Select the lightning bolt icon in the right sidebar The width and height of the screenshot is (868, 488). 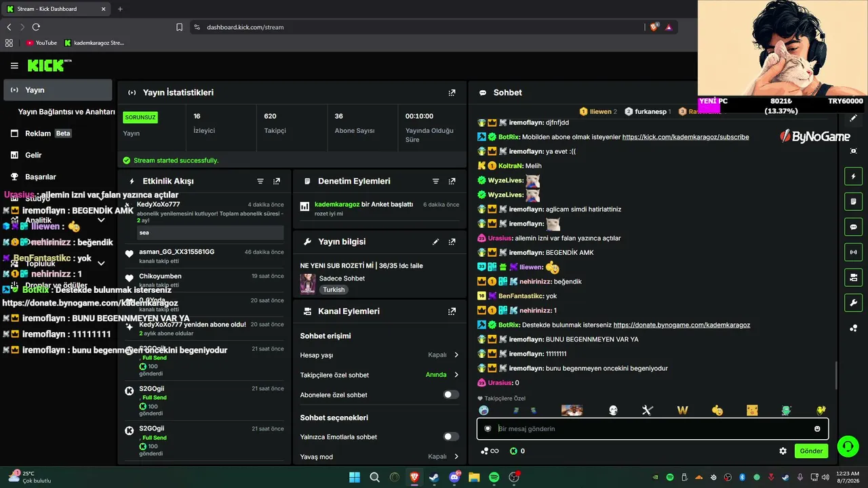[x=854, y=177]
